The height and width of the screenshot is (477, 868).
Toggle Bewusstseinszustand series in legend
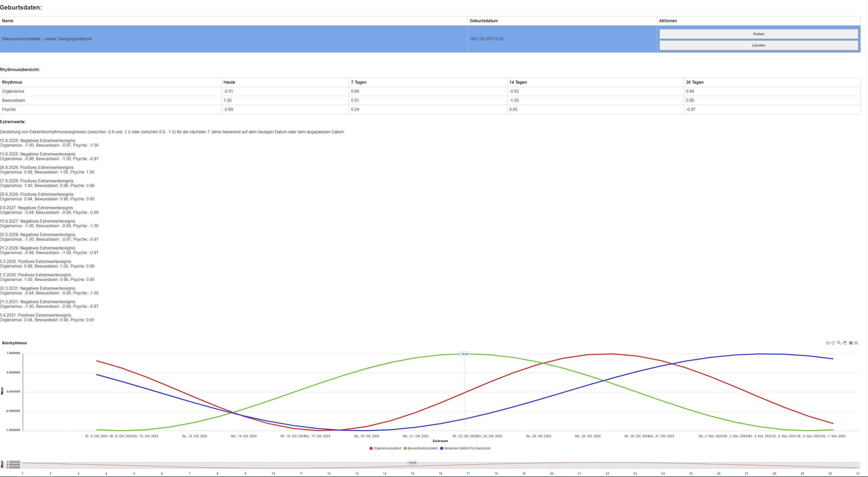422,448
